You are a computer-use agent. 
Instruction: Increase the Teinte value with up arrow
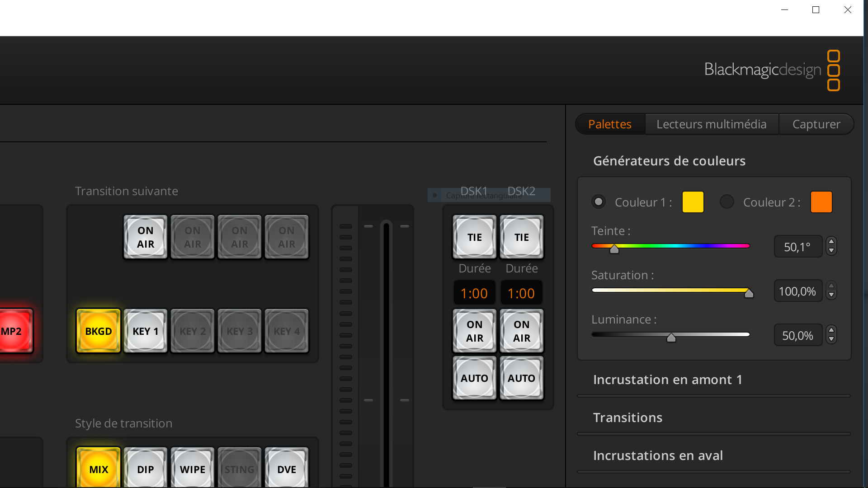click(831, 242)
